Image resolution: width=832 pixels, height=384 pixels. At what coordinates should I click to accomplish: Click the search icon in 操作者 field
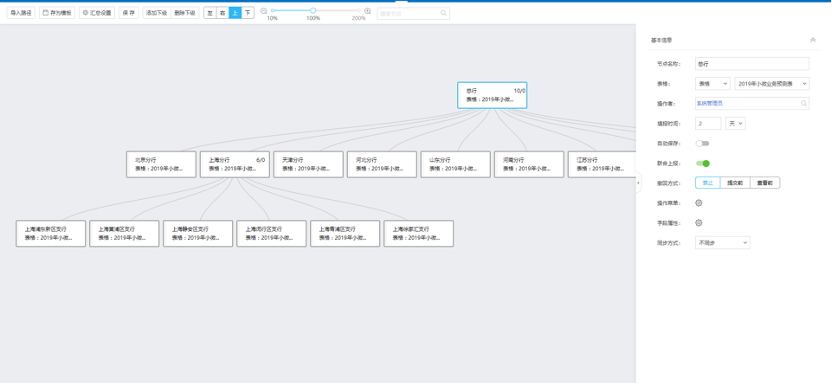[804, 103]
